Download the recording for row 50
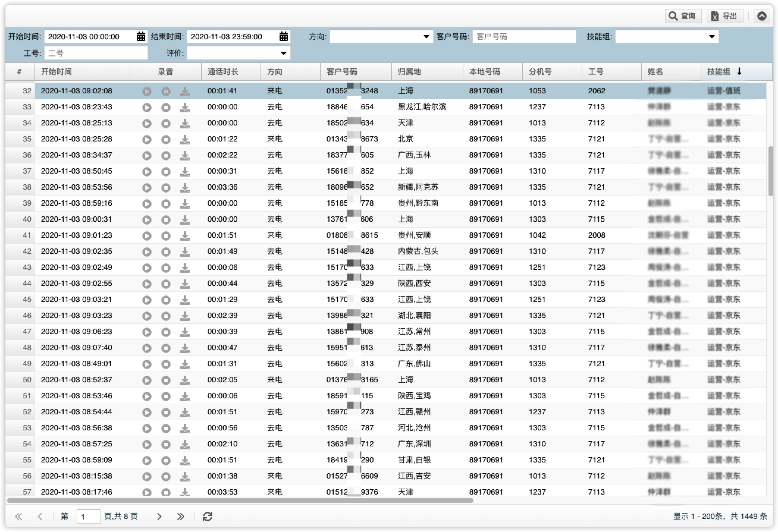This screenshot has width=778, height=532. [x=185, y=380]
